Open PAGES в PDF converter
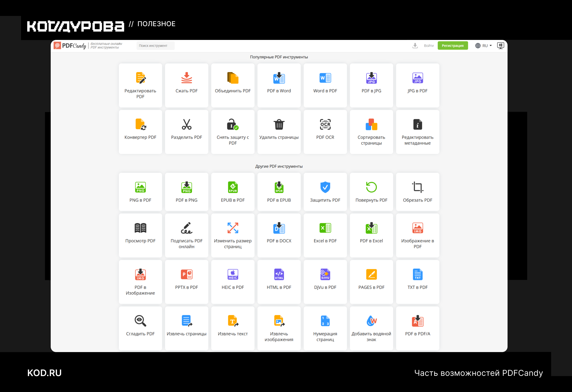 tap(371, 282)
